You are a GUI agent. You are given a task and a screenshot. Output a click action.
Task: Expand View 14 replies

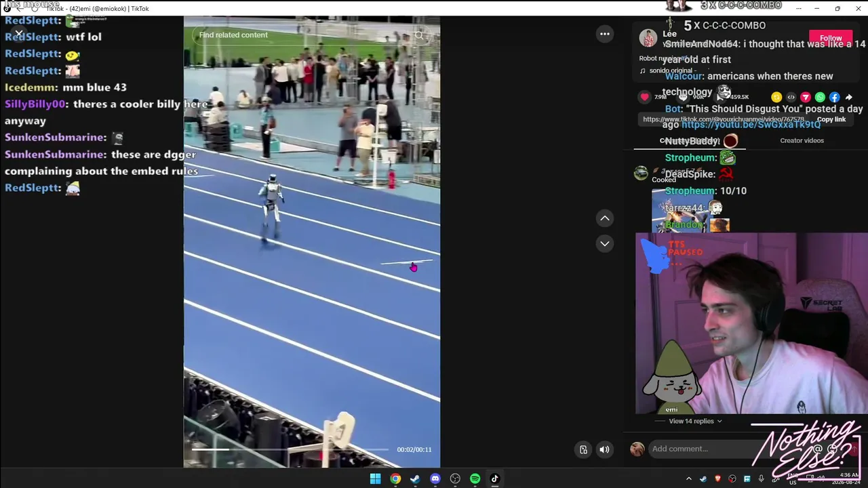tap(695, 421)
